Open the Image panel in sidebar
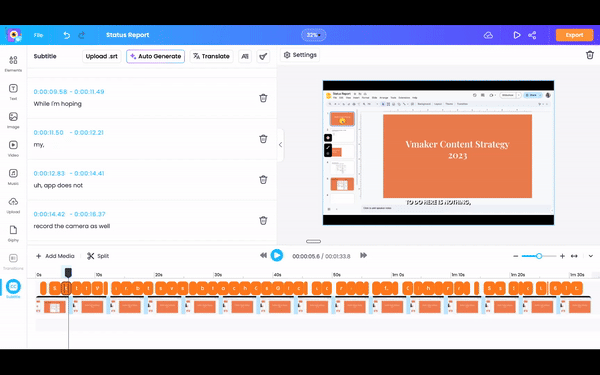Image resolution: width=600 pixels, height=375 pixels. click(x=13, y=120)
